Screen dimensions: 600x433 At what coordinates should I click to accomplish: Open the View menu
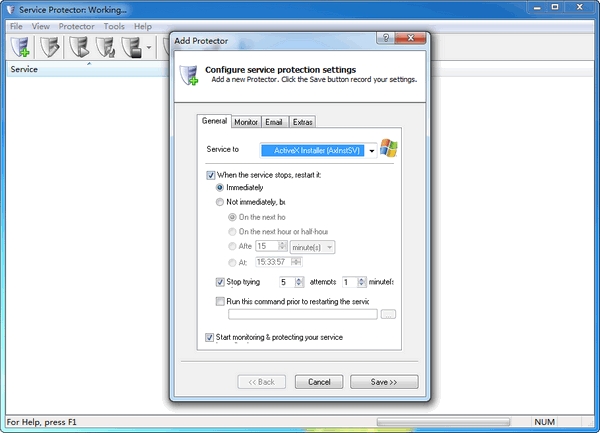coord(41,26)
